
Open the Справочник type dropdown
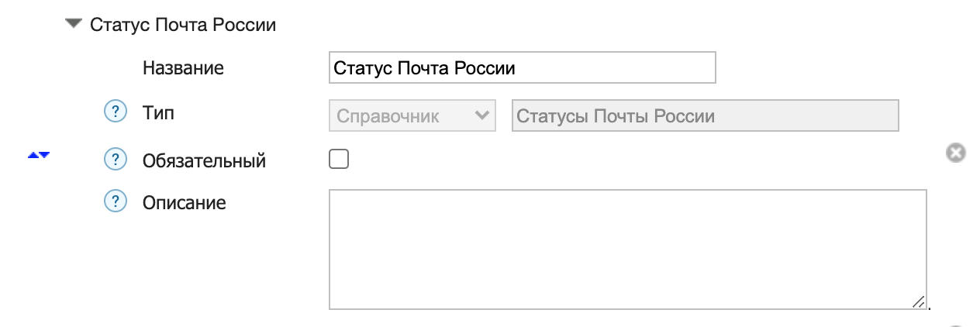[x=412, y=116]
